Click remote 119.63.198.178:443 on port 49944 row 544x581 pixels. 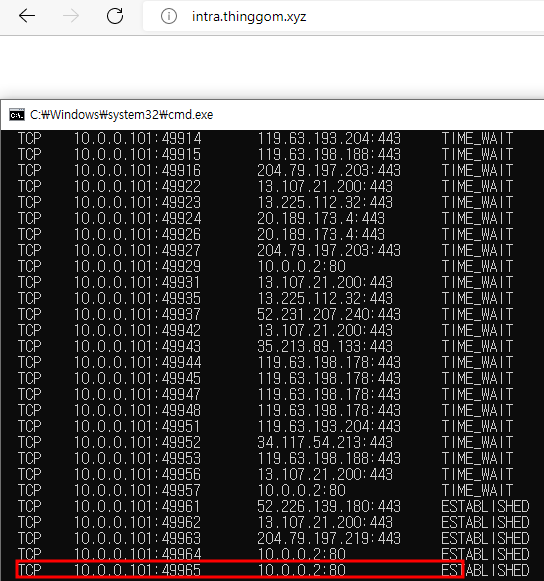329,362
